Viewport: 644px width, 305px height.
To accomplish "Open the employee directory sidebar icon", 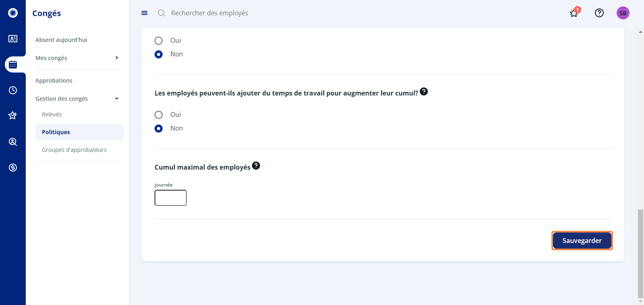I will point(13,39).
